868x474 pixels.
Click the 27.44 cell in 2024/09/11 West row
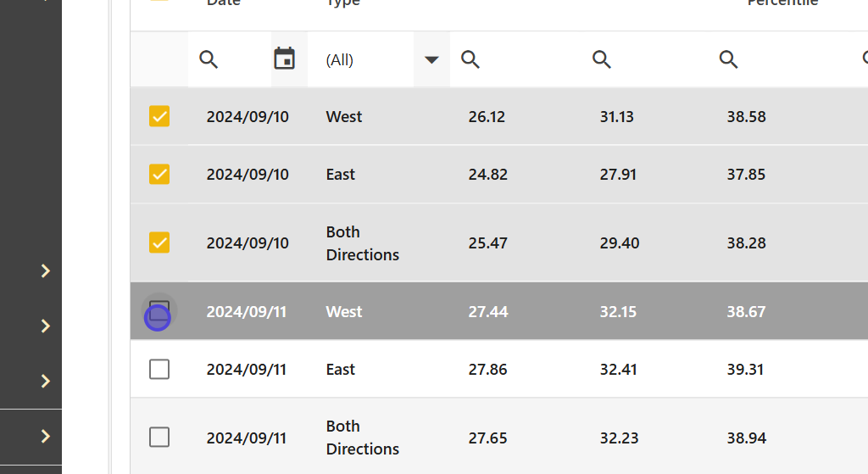pos(488,312)
